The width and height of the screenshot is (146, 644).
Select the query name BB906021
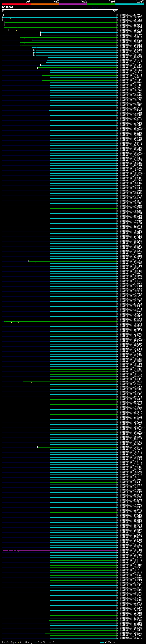coord(8,7)
